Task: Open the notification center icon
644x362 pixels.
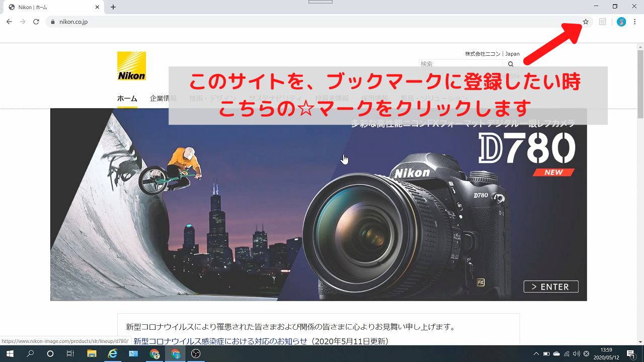Action: [631, 354]
